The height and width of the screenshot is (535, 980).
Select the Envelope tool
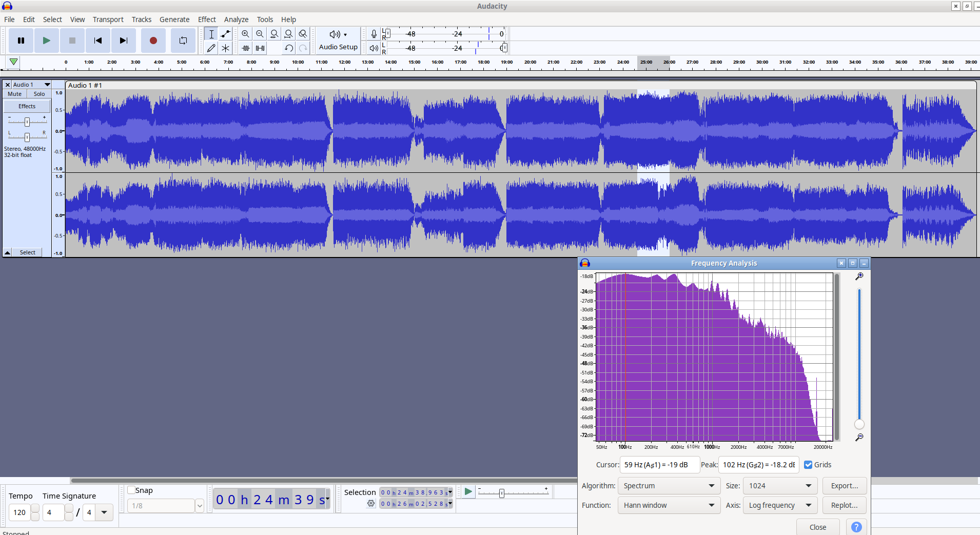click(x=225, y=34)
